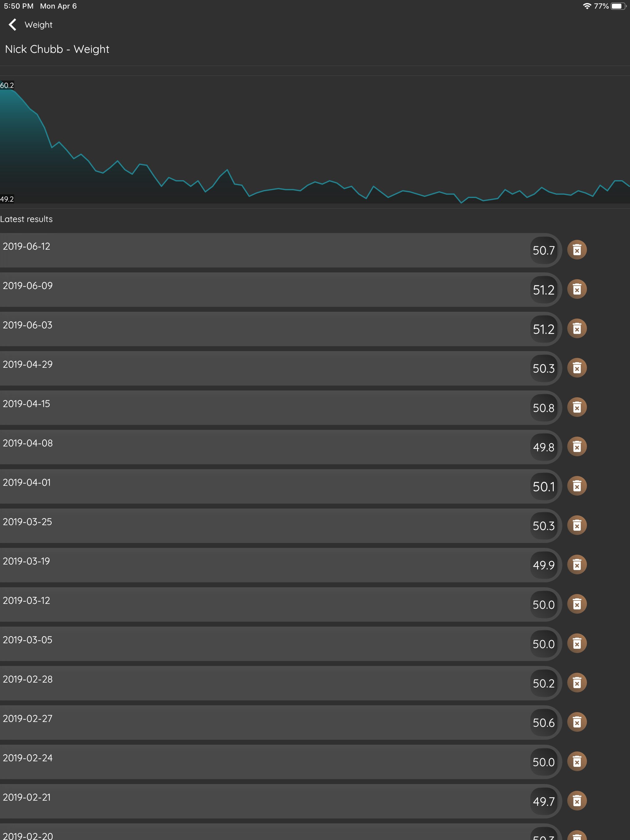Remove the 2019-03-25 entry
Image resolution: width=630 pixels, height=840 pixels.
(576, 525)
